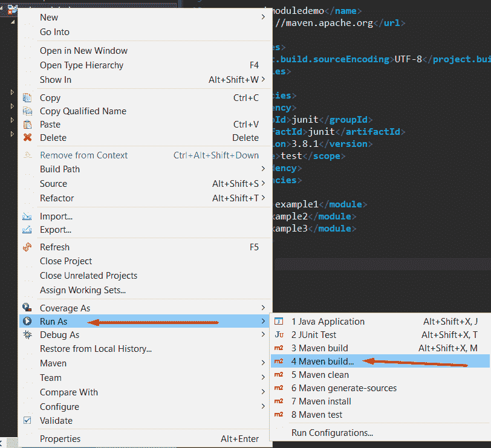The image size is (491, 448).
Task: Click the Paste clipboard icon
Action: point(27,125)
